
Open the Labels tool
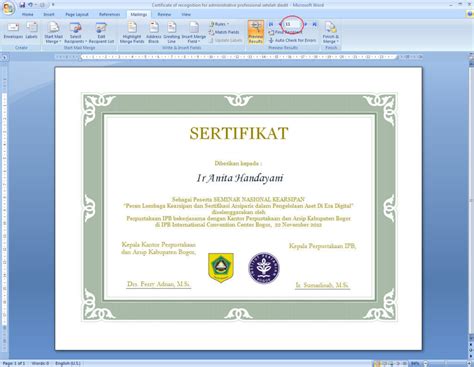coord(31,31)
